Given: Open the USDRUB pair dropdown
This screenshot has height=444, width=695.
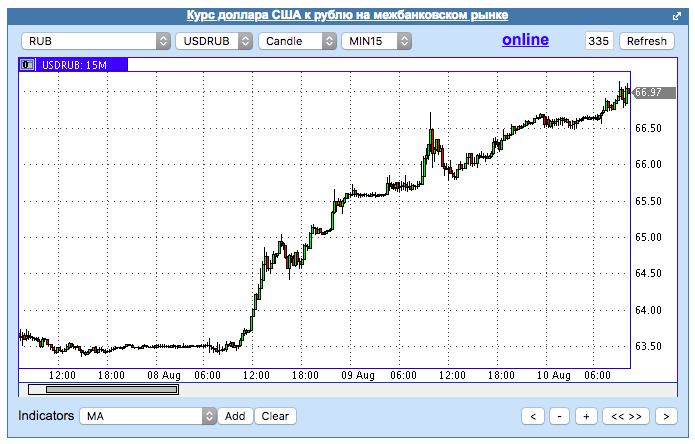Looking at the screenshot, I should coord(214,41).
